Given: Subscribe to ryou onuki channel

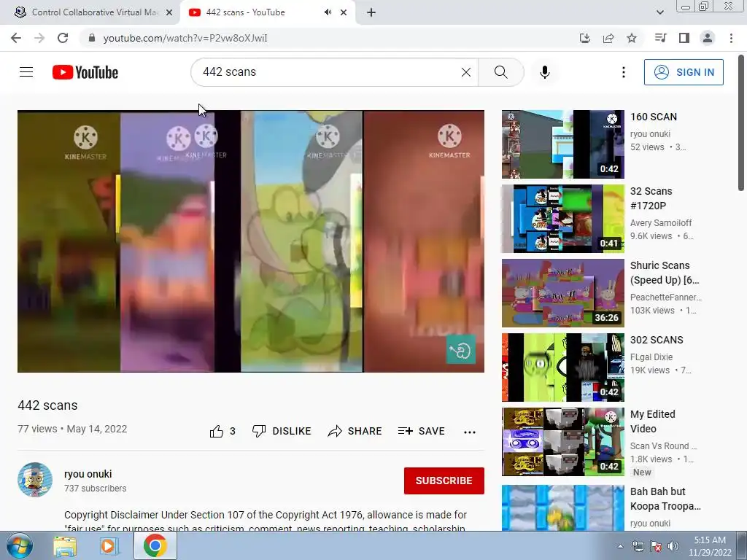Looking at the screenshot, I should pos(444,481).
